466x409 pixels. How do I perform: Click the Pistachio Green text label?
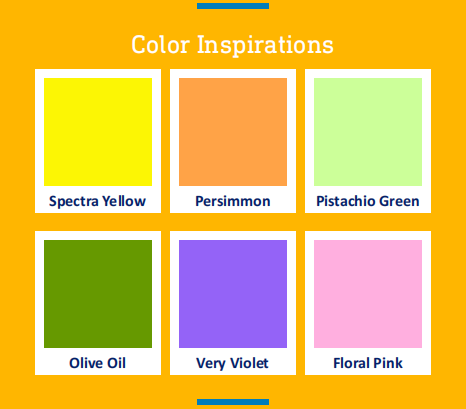point(368,201)
